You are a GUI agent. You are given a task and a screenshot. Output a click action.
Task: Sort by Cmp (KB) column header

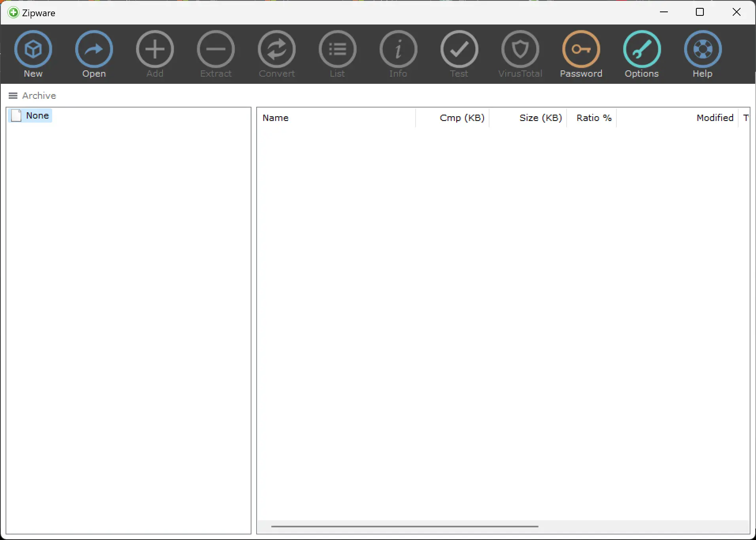click(453, 118)
